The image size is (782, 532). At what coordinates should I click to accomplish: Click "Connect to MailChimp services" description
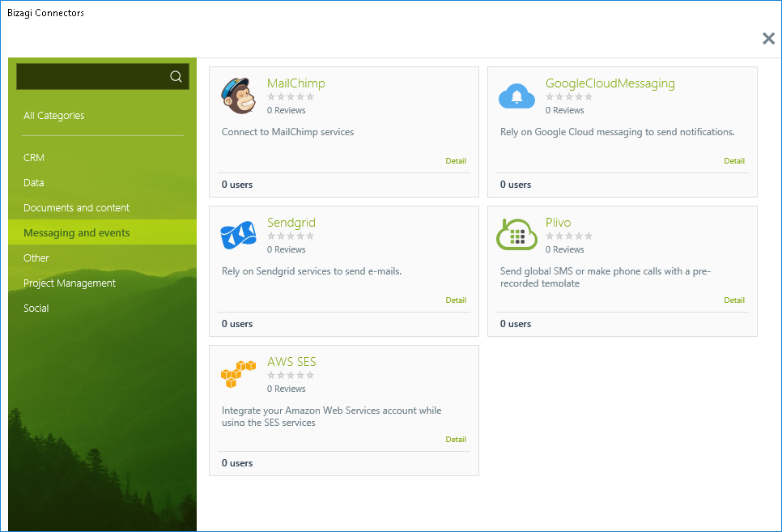pos(287,132)
